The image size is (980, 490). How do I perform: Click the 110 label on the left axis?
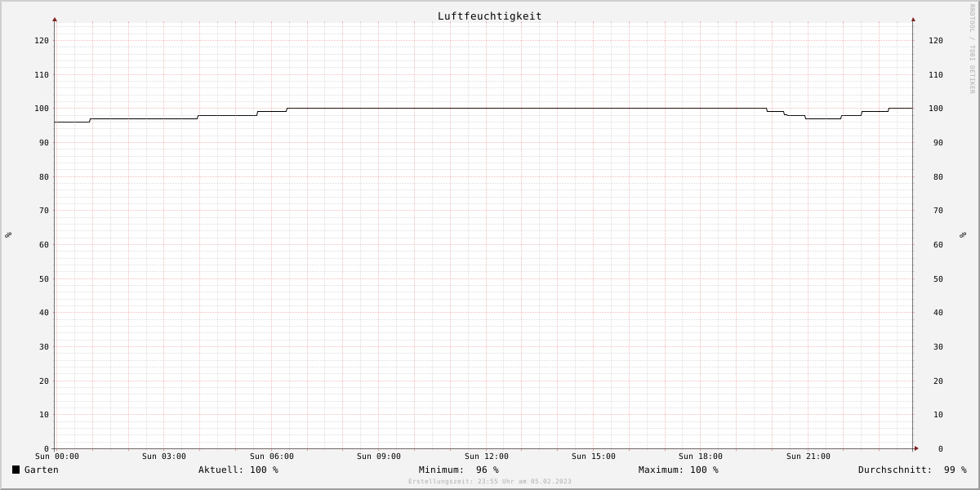42,75
